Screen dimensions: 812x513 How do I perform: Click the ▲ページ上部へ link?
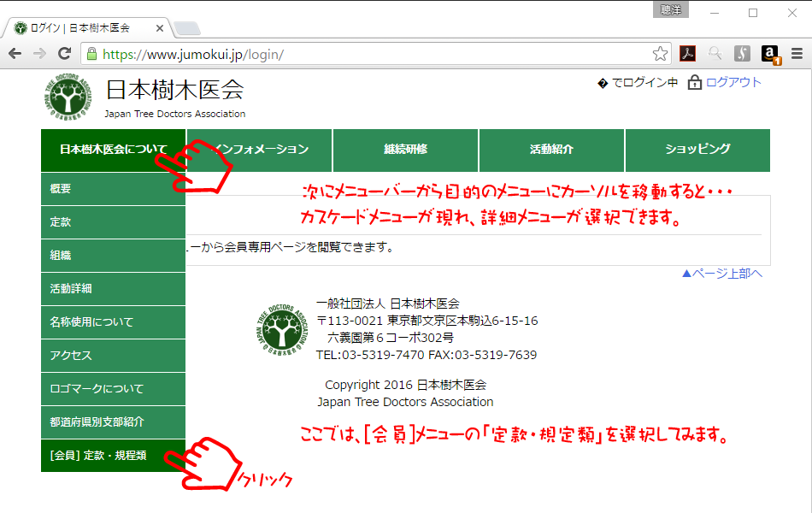pos(722,274)
